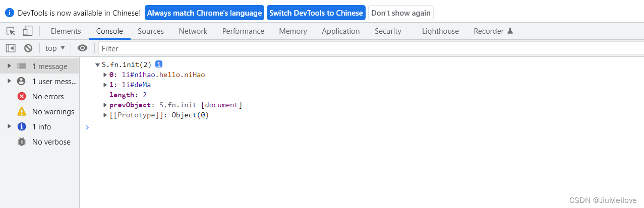Toggle the device toolbar icon
This screenshot has width=644, height=208.
coord(27,31)
